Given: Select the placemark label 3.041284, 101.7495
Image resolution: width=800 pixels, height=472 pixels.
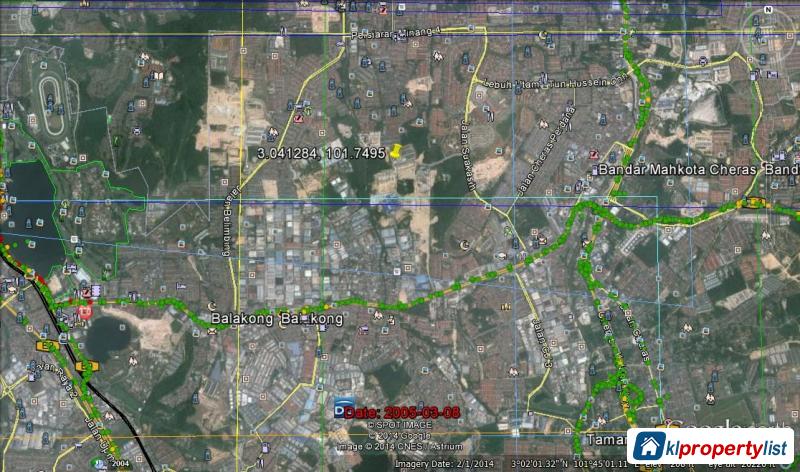Looking at the screenshot, I should tap(321, 153).
